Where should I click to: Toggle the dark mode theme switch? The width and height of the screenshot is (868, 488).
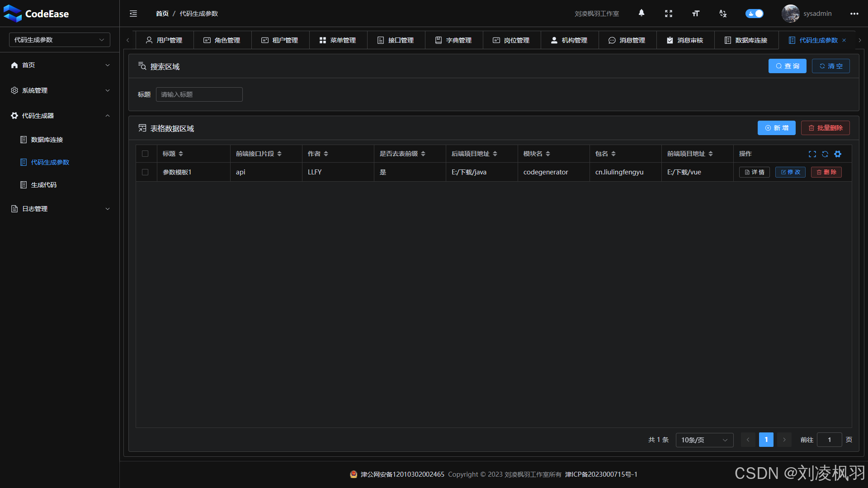click(x=755, y=14)
